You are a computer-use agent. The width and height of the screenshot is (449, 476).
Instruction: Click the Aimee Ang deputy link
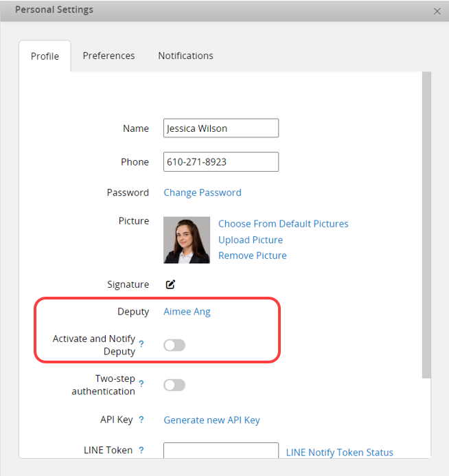[x=187, y=311]
